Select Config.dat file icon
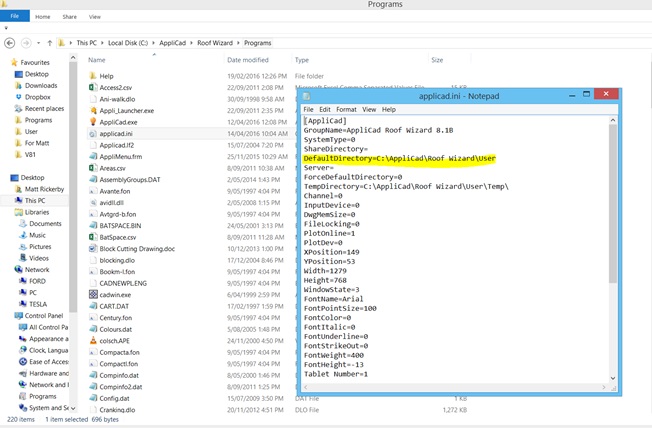Screen dimensions: 652x428 pyautogui.click(x=93, y=398)
